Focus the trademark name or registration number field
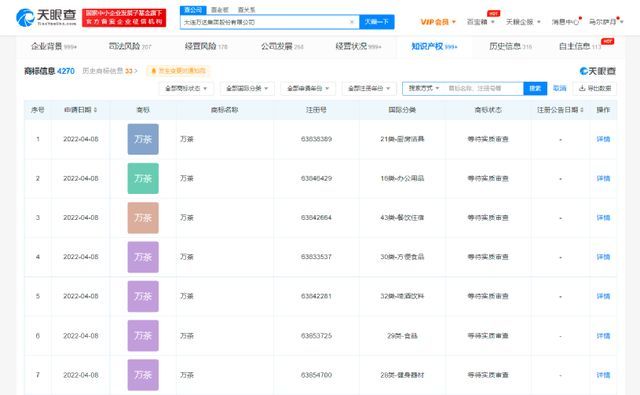Image resolution: width=640 pixels, height=395 pixels. pos(484,88)
